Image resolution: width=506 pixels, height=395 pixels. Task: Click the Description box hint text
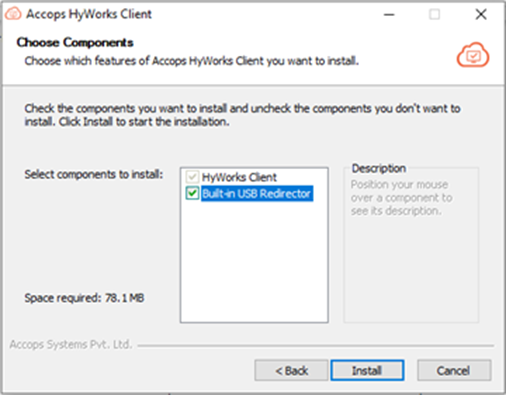pyautogui.click(x=401, y=198)
